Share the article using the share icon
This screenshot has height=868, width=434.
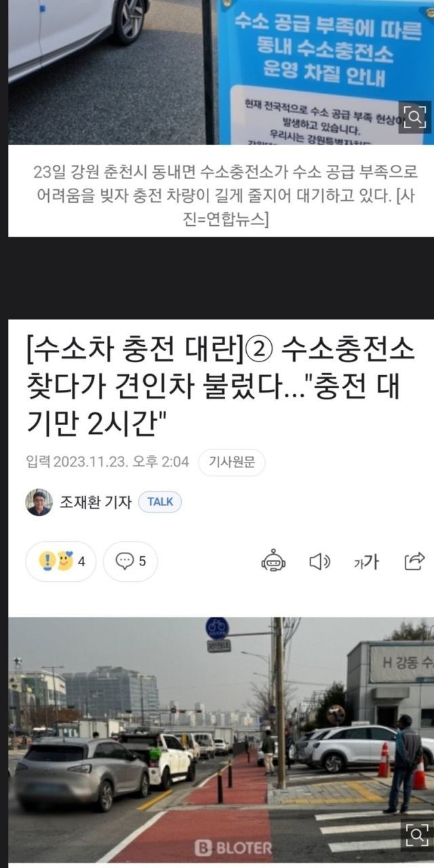(414, 561)
